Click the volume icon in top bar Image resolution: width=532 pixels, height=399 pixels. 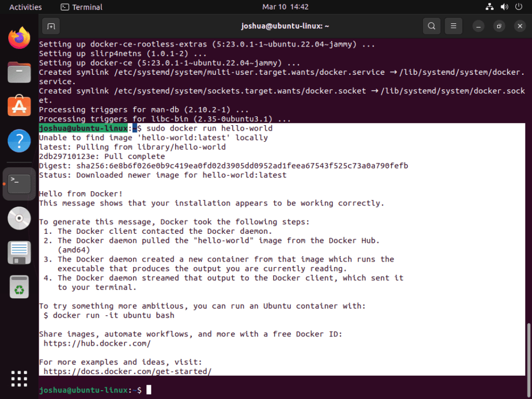(x=504, y=7)
